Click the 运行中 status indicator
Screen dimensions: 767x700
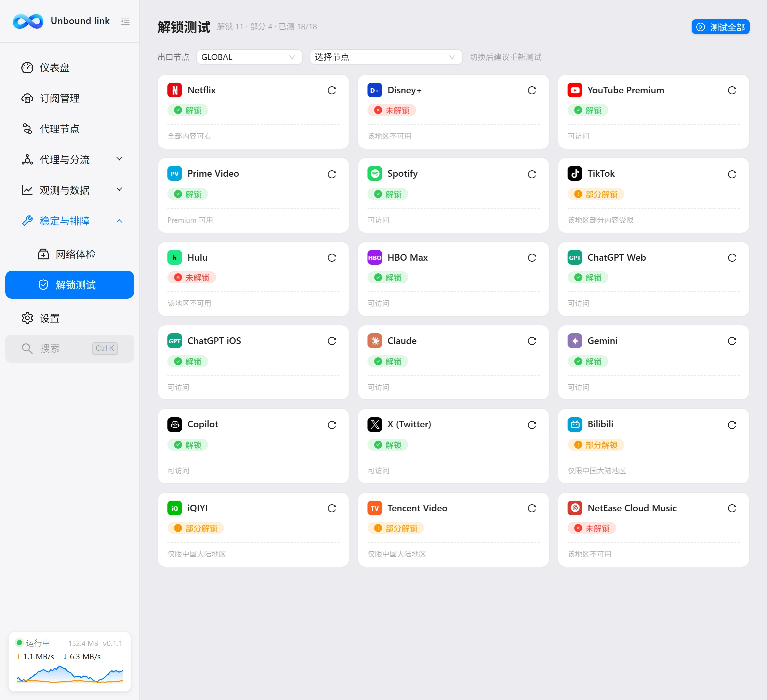33,643
